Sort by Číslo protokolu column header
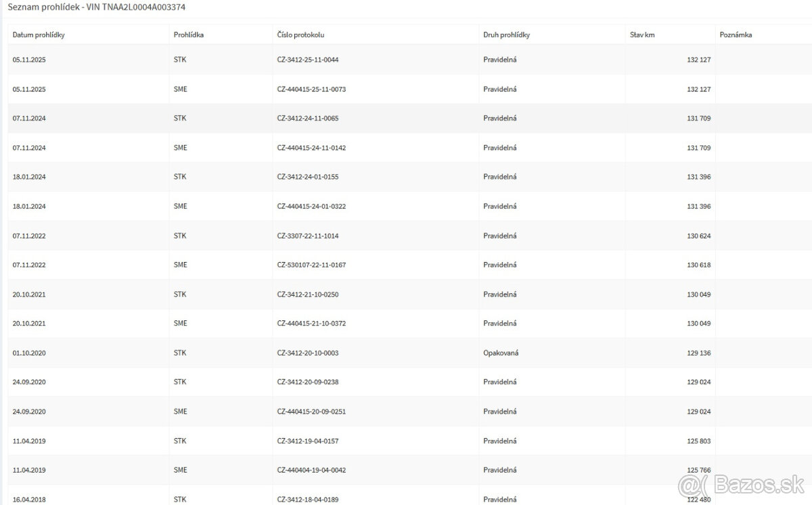Viewport: 812px width, 505px height. tap(305, 35)
